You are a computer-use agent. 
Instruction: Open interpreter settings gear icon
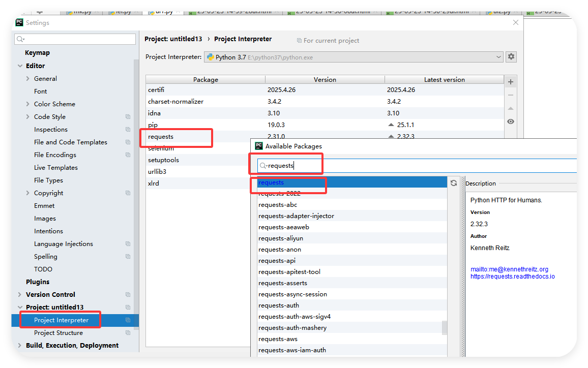coord(511,57)
